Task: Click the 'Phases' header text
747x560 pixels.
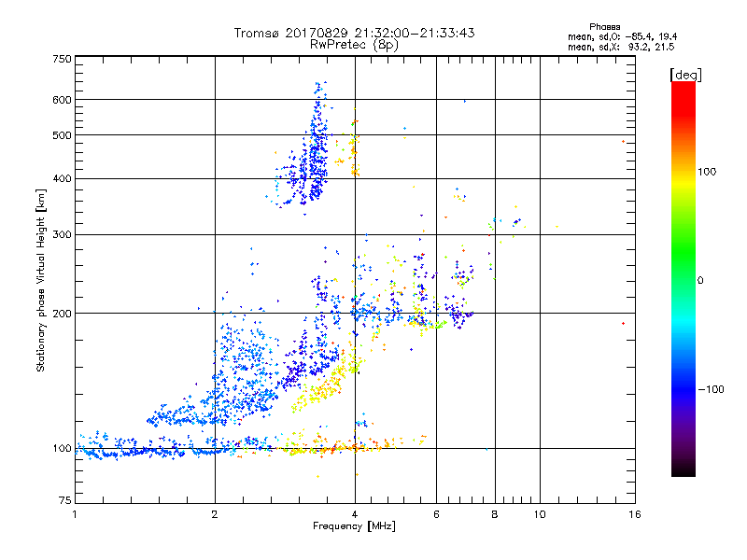Action: click(604, 27)
